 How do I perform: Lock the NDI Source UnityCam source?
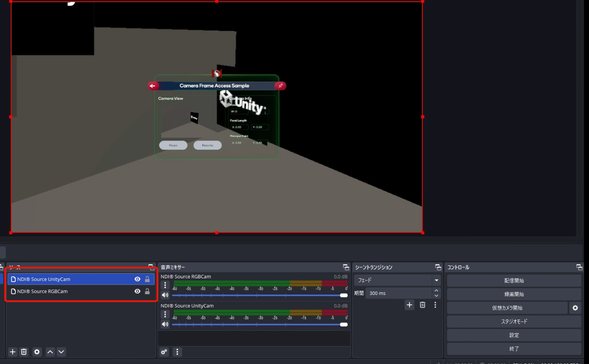point(147,279)
